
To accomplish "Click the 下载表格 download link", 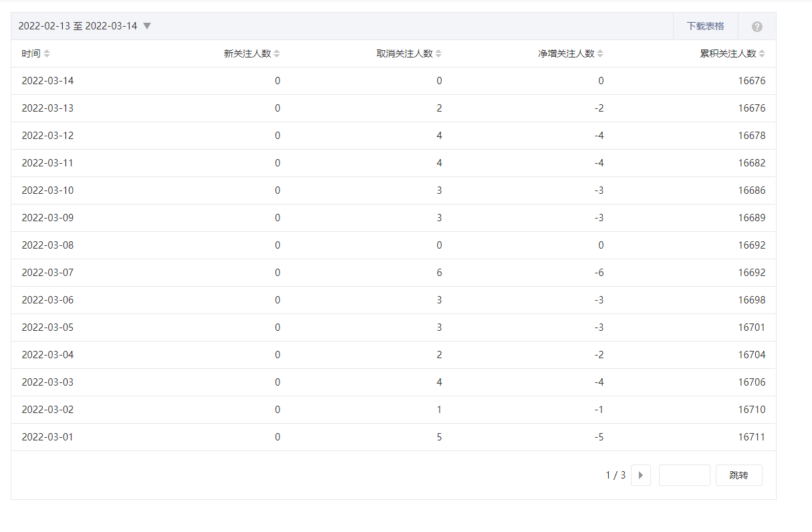I will [x=705, y=26].
